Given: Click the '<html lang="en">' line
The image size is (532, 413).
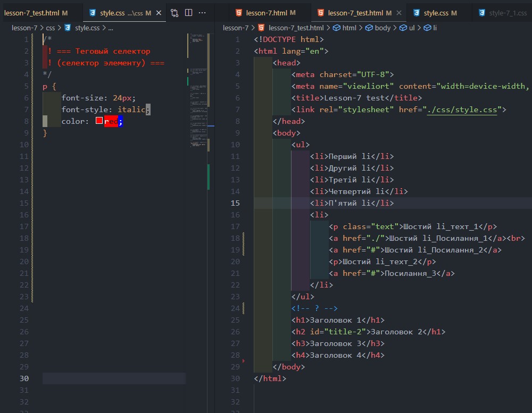Looking at the screenshot, I should coord(291,51).
